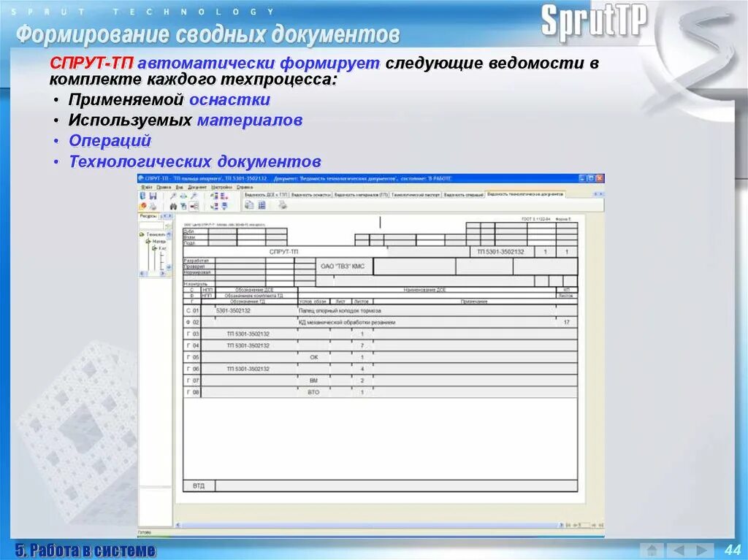This screenshot has height=560, width=748.
Task: Open the Настройки menu
Action: 222,188
